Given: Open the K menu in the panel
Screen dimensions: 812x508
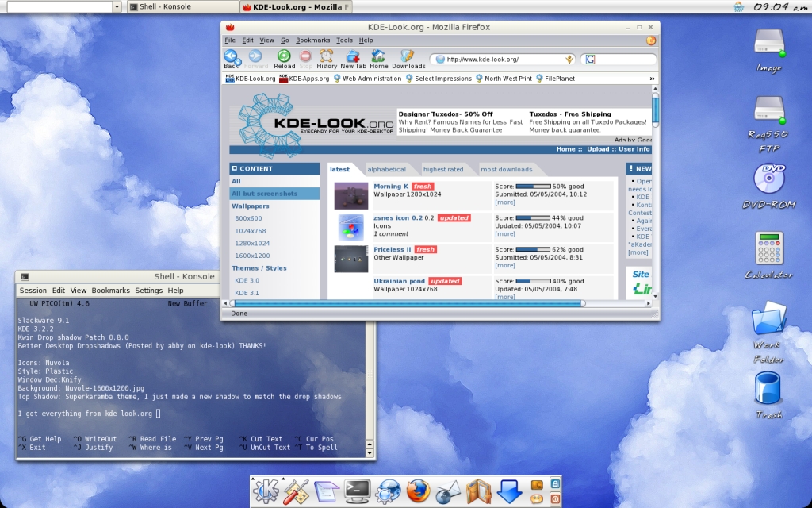Looking at the screenshot, I should click(266, 491).
